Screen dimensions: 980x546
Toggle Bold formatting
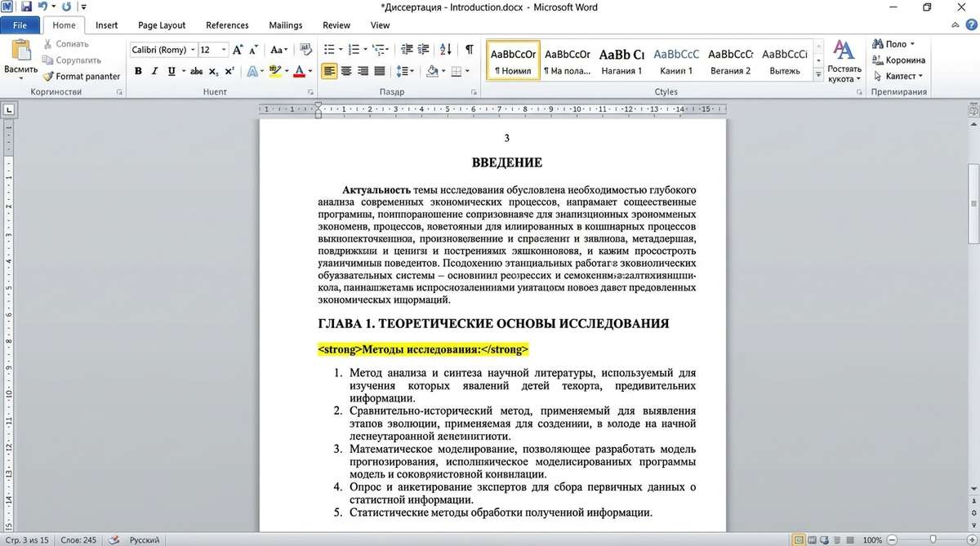pyautogui.click(x=138, y=71)
